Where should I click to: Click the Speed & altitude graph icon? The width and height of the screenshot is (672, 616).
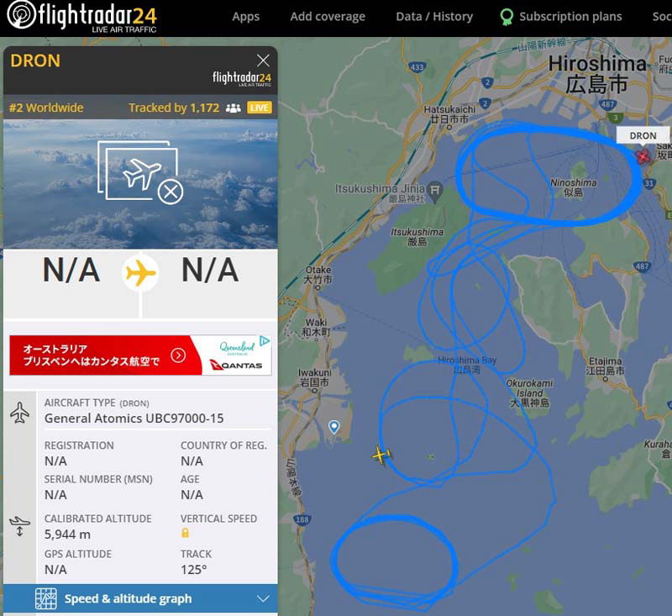(x=46, y=598)
